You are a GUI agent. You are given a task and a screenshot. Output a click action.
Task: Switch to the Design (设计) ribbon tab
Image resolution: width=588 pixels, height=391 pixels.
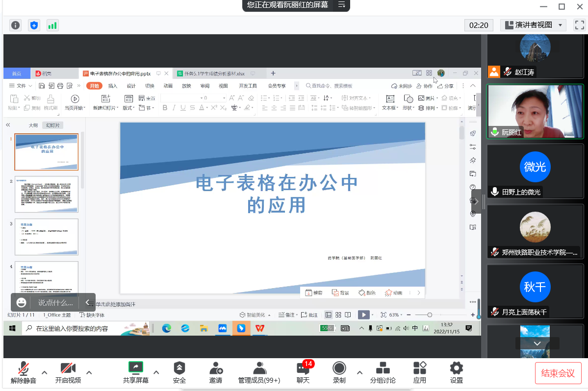click(x=131, y=86)
